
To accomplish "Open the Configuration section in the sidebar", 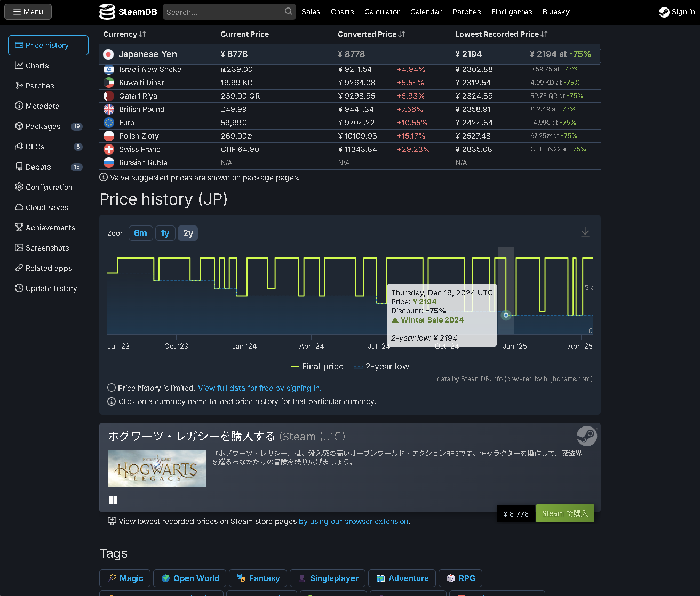I will [x=49, y=187].
